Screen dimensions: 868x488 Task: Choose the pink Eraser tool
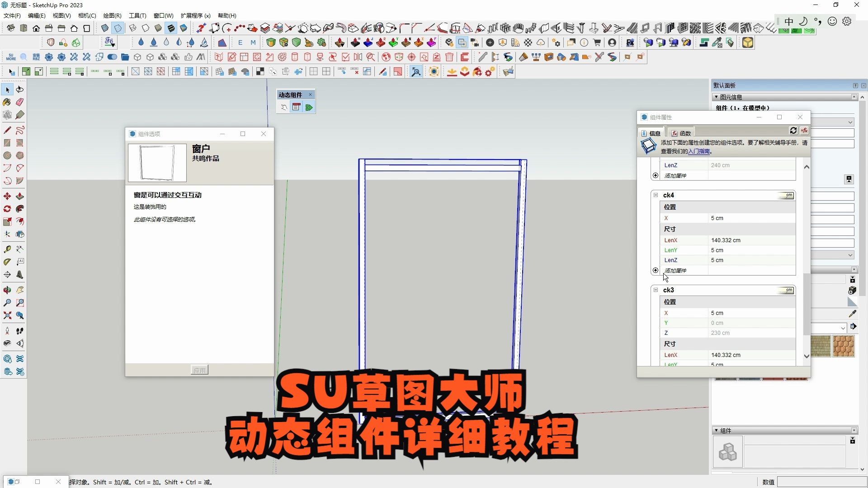[20, 102]
